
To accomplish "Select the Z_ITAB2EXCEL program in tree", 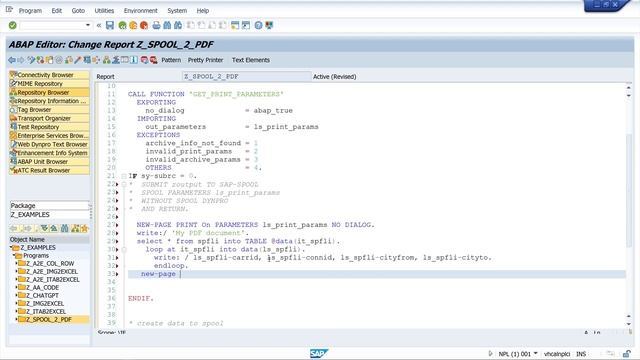I will (46, 311).
